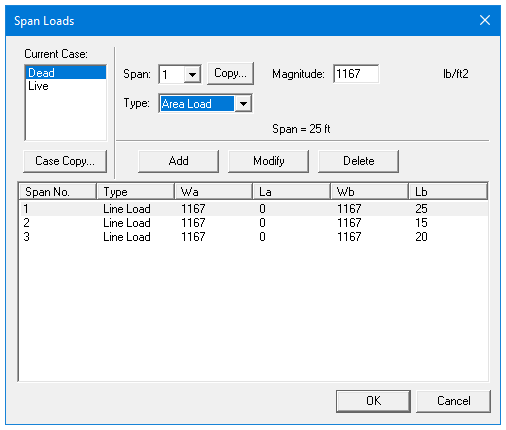Click the Copy... button beside Span
Screen dimensions: 506x430
[230, 73]
